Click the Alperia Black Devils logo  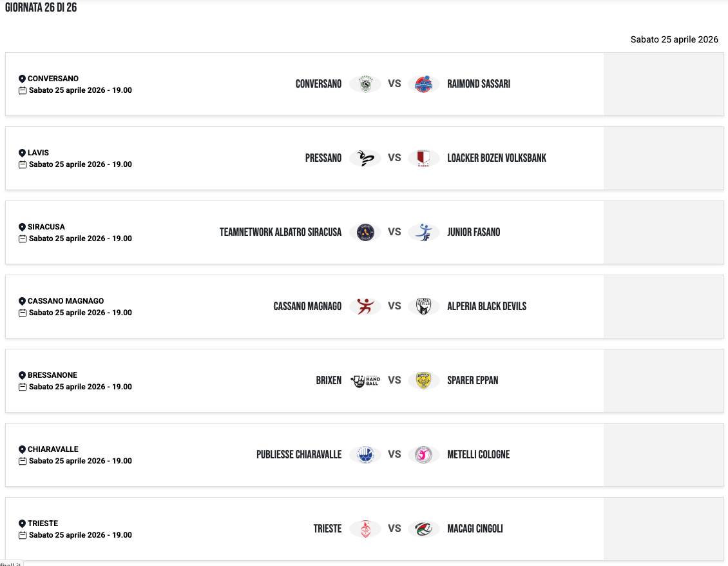(x=423, y=307)
